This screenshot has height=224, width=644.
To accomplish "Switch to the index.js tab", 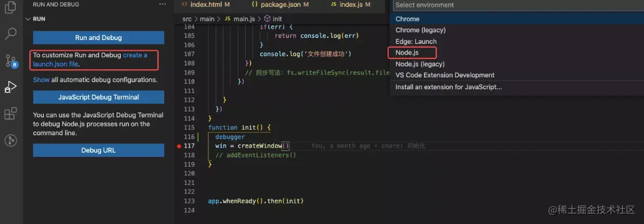I will (x=350, y=4).
